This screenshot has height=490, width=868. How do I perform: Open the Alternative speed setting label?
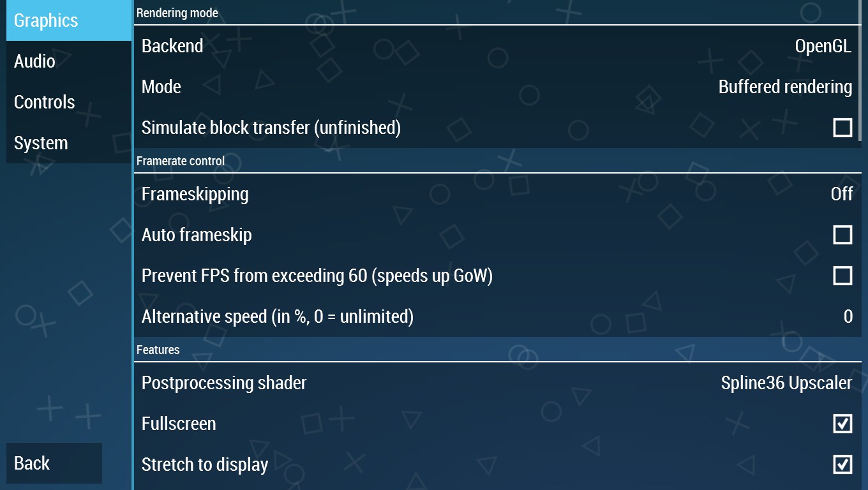coord(278,316)
